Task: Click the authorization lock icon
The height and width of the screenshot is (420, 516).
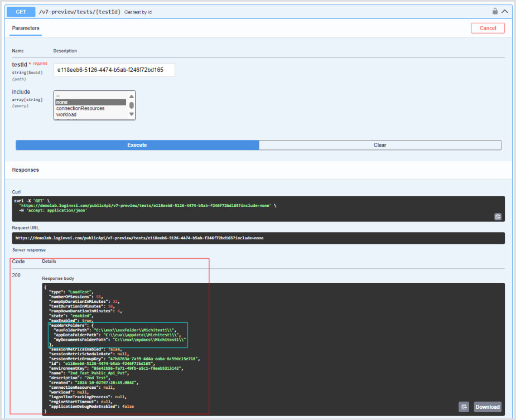Action: point(495,11)
